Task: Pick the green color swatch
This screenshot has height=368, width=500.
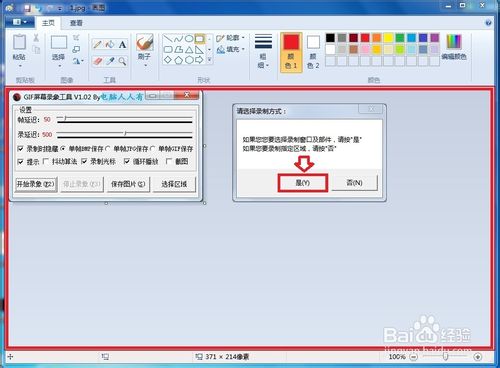Action: coord(400,38)
